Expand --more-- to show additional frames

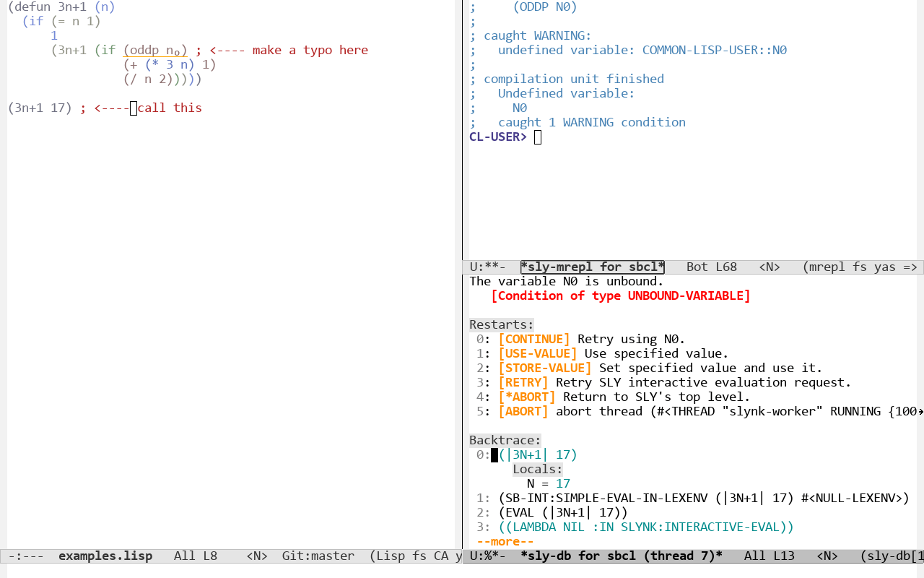(505, 541)
